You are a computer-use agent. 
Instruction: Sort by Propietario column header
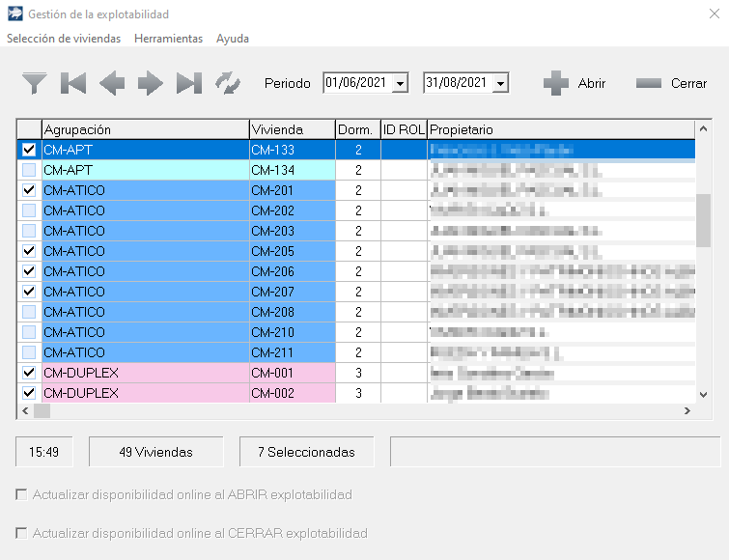point(561,129)
